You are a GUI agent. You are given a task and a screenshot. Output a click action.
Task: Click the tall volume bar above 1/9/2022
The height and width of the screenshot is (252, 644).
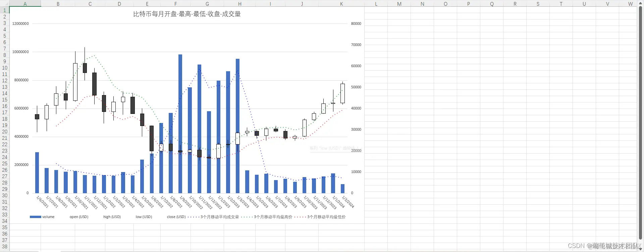(x=180, y=124)
